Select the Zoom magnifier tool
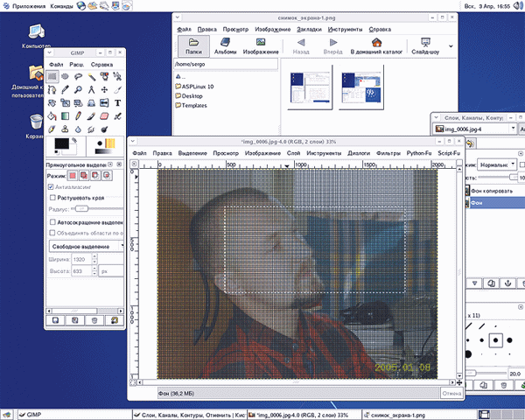This screenshot has width=525, height=420. coord(78,90)
